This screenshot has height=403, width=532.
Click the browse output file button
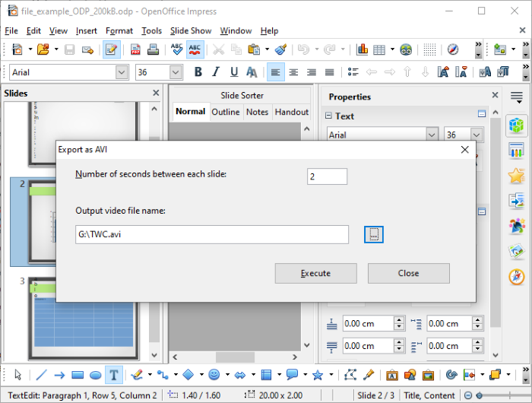374,234
